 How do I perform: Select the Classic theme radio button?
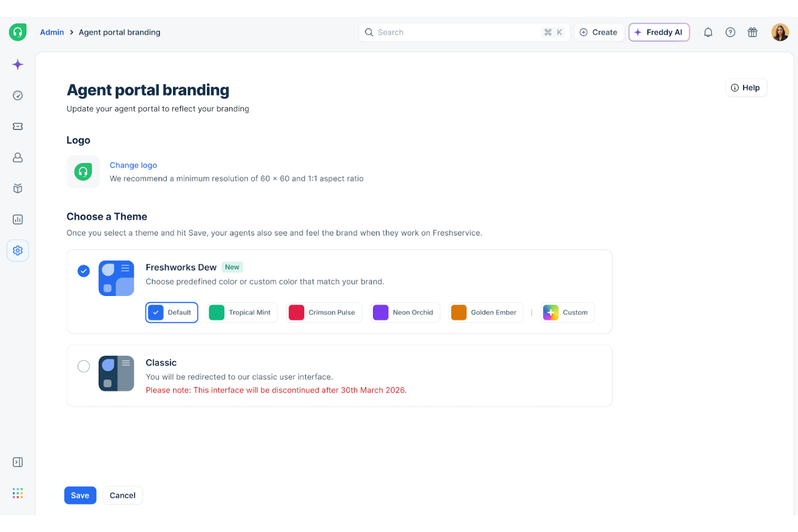[84, 366]
